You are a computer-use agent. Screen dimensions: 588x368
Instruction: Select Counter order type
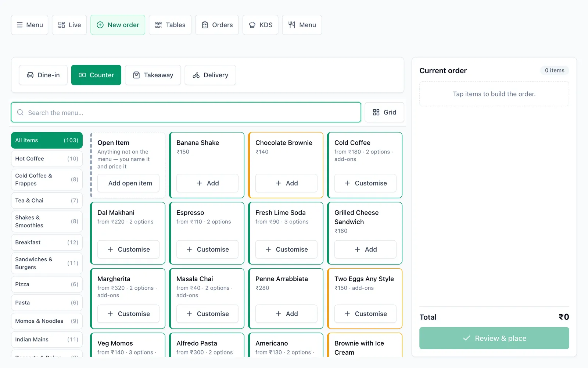pyautogui.click(x=96, y=75)
